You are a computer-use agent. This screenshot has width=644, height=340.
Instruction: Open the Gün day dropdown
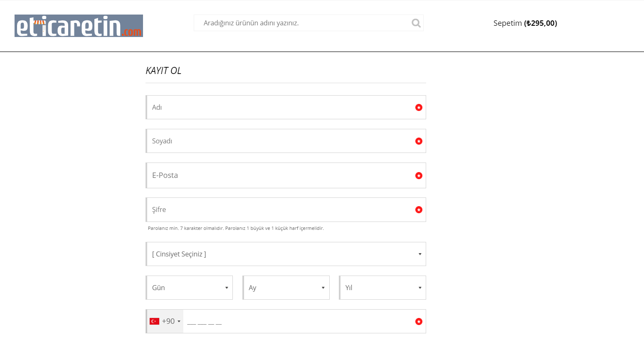click(189, 288)
